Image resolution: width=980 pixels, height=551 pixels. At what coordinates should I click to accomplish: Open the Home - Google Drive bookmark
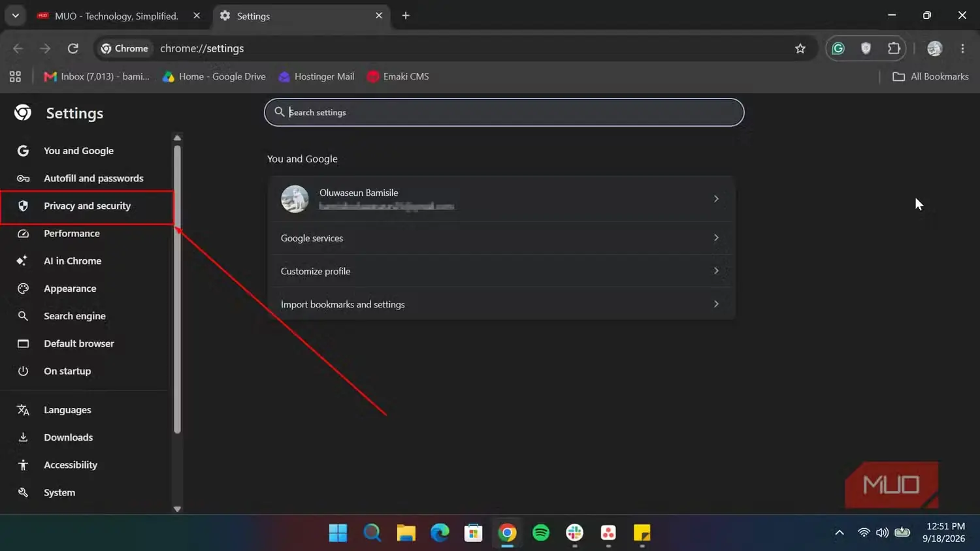pyautogui.click(x=214, y=76)
